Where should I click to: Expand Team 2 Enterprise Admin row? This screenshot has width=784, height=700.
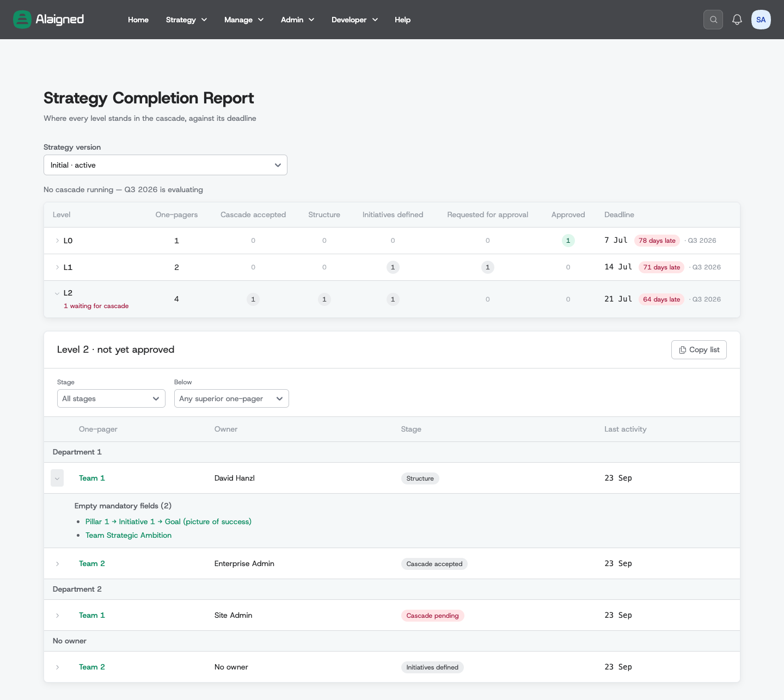(57, 564)
